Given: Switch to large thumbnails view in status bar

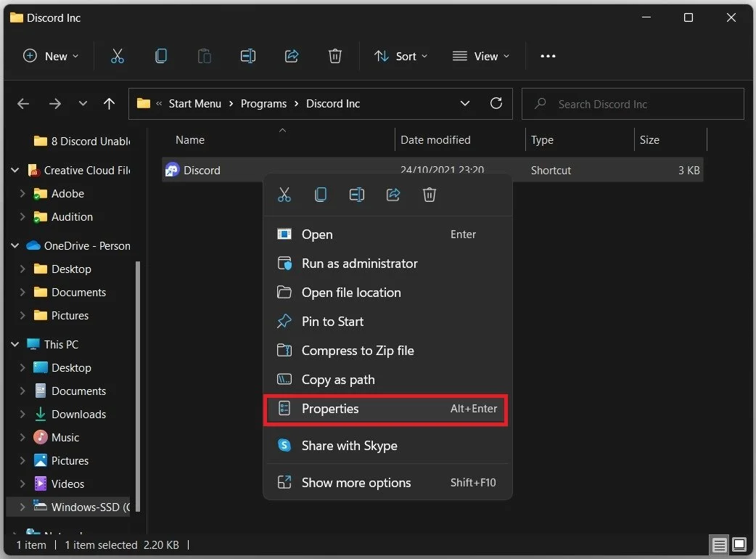Looking at the screenshot, I should [x=739, y=545].
